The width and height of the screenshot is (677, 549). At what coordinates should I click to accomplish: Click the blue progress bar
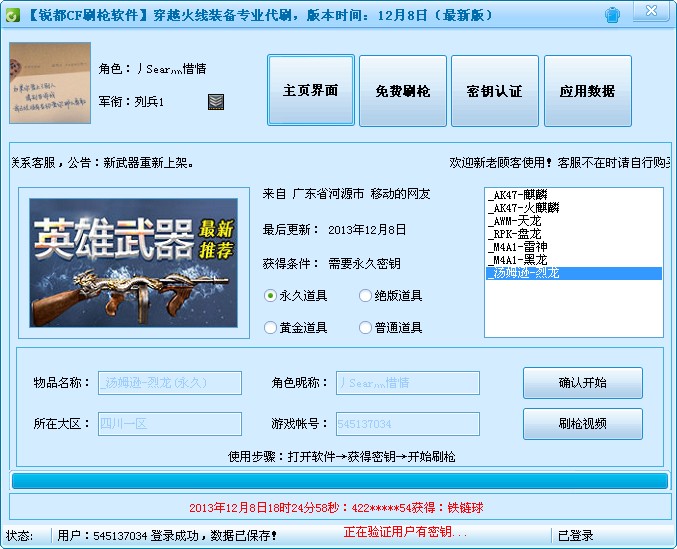coord(338,481)
